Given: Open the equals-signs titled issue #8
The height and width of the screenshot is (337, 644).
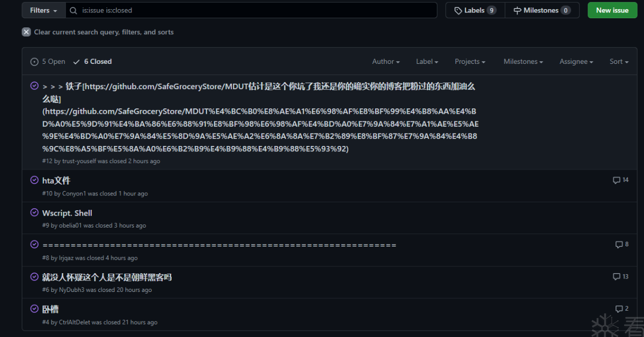Looking at the screenshot, I should tap(219, 245).
